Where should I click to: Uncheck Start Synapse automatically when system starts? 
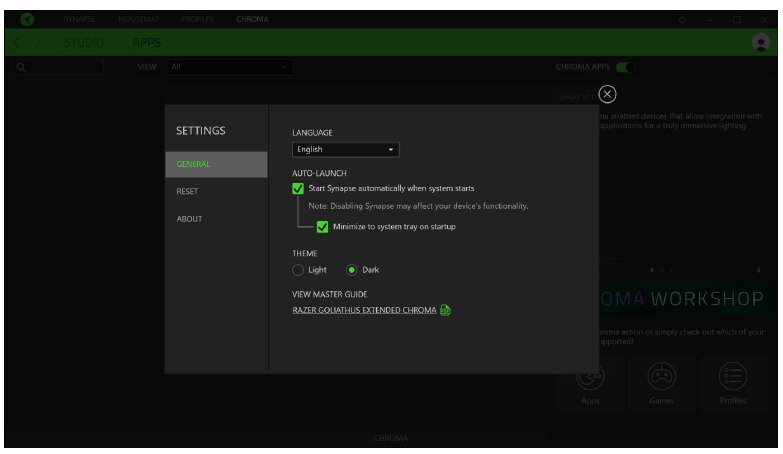[298, 188]
